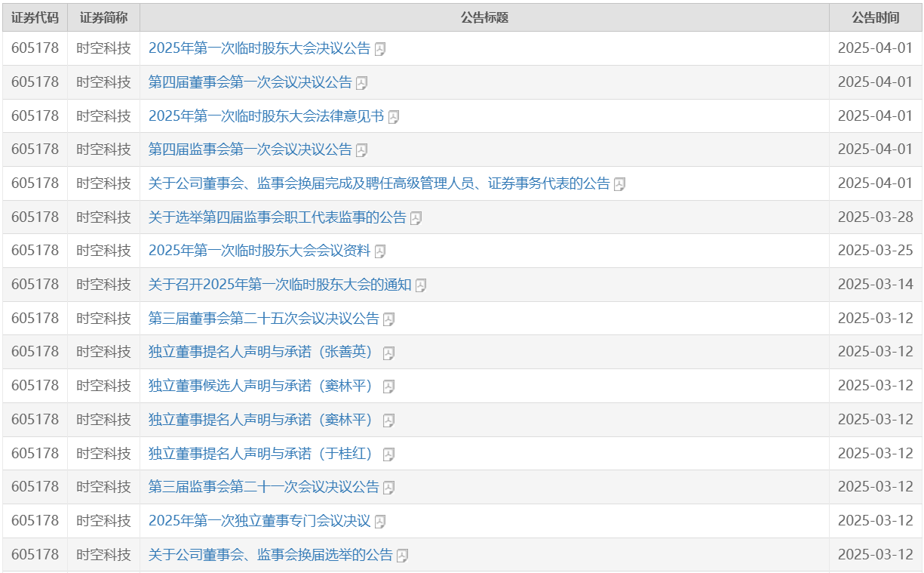Click 时空科技 in 法律意见书 row
This screenshot has width=924, height=573.
(x=103, y=116)
